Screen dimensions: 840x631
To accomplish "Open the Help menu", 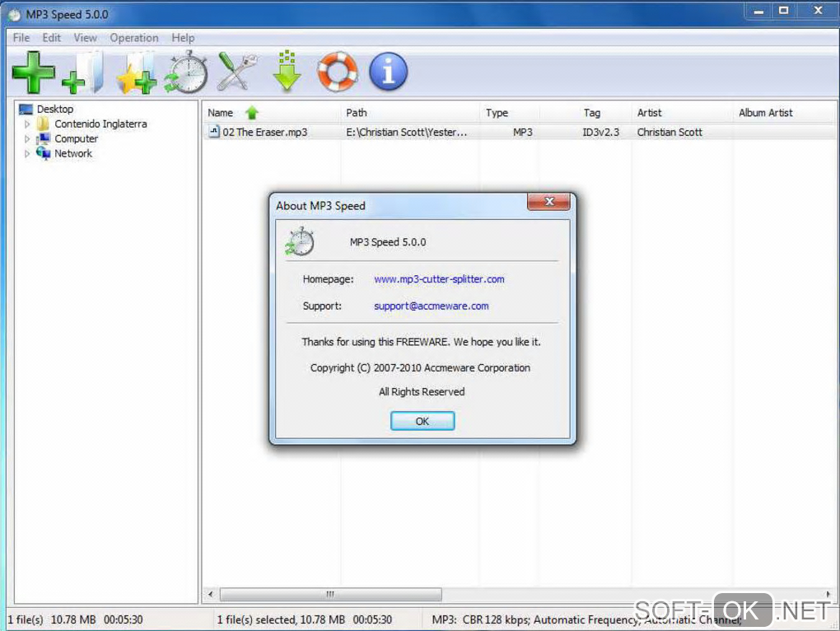I will pos(183,38).
